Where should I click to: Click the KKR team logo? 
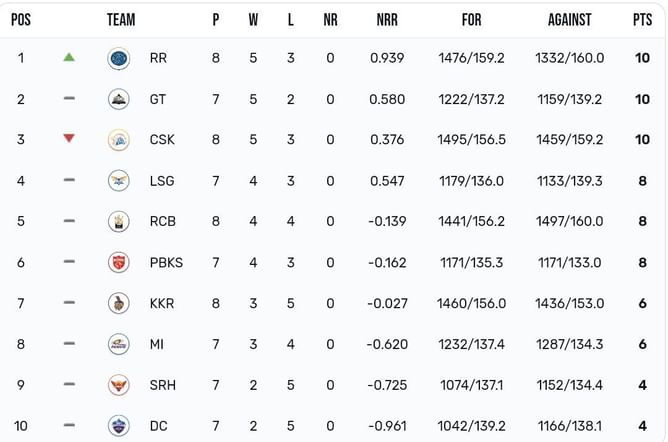pos(118,303)
